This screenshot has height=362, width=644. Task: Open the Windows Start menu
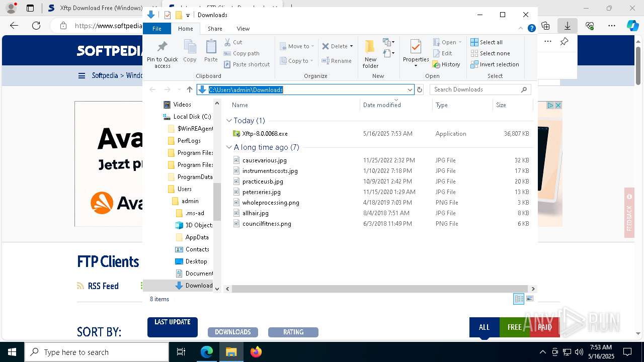(12, 352)
